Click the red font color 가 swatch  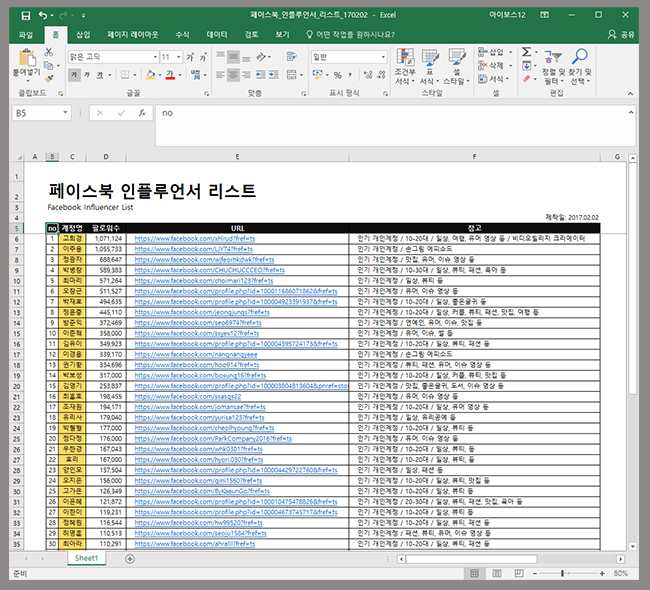(x=170, y=75)
